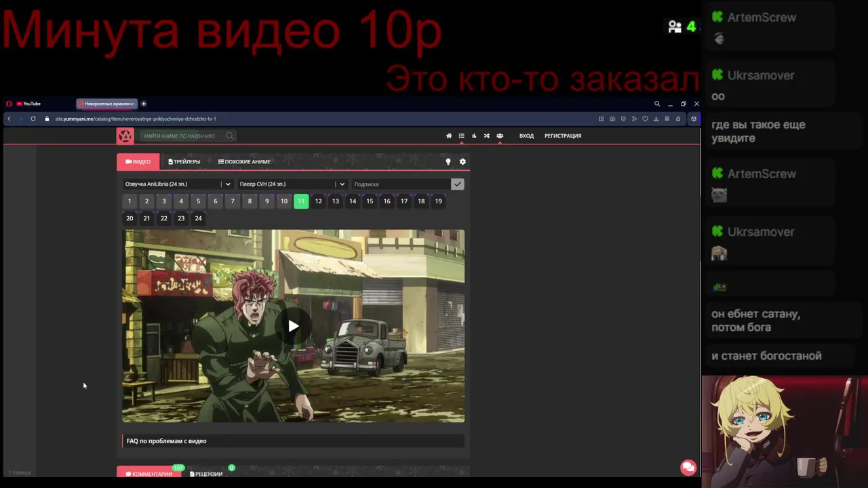
Task: Click the Наверх back-to-top link
Action: coord(20,472)
